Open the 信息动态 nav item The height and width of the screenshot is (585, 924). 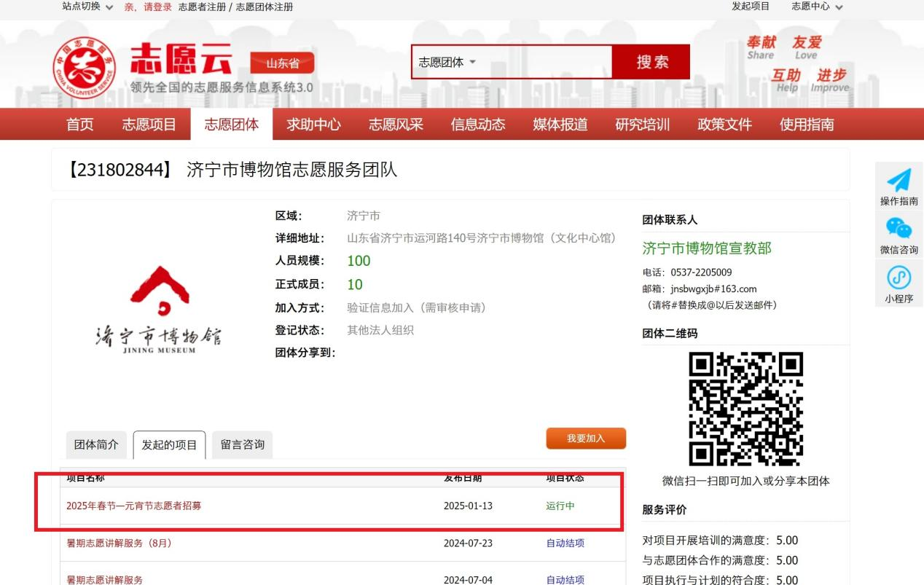[478, 125]
